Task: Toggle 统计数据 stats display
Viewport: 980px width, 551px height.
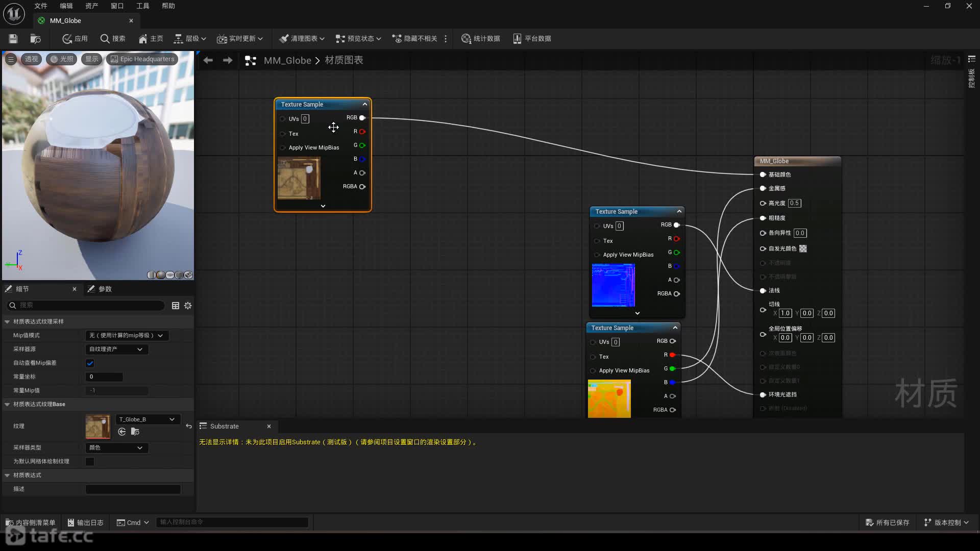Action: pos(480,39)
